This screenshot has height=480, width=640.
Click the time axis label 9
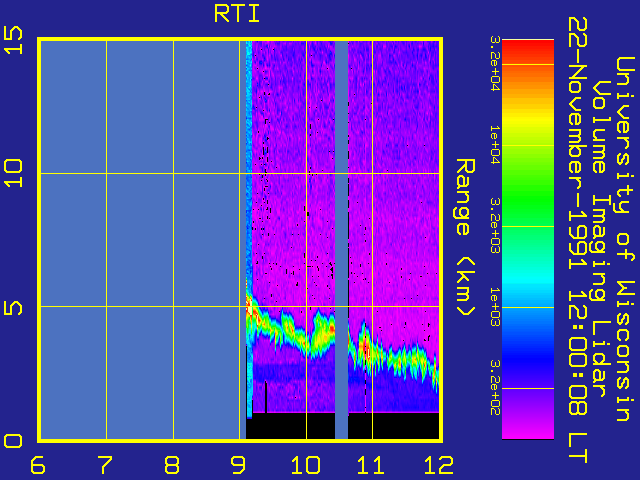click(x=238, y=465)
